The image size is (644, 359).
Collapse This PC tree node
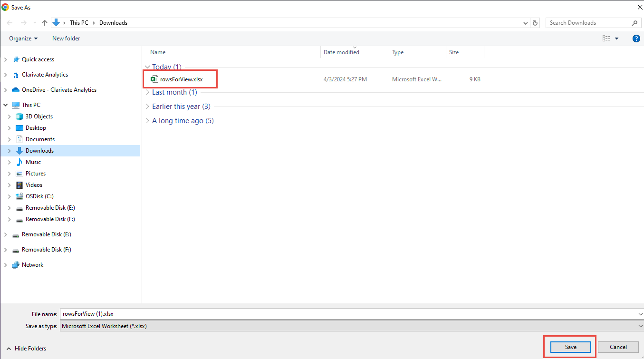6,105
